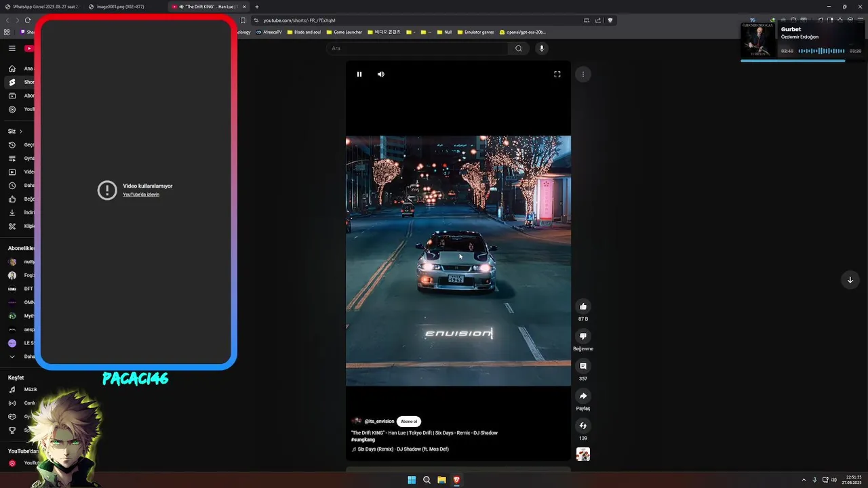Viewport: 868px width, 488px height.
Task: Like the Short with 87 B likes
Action: point(583,306)
